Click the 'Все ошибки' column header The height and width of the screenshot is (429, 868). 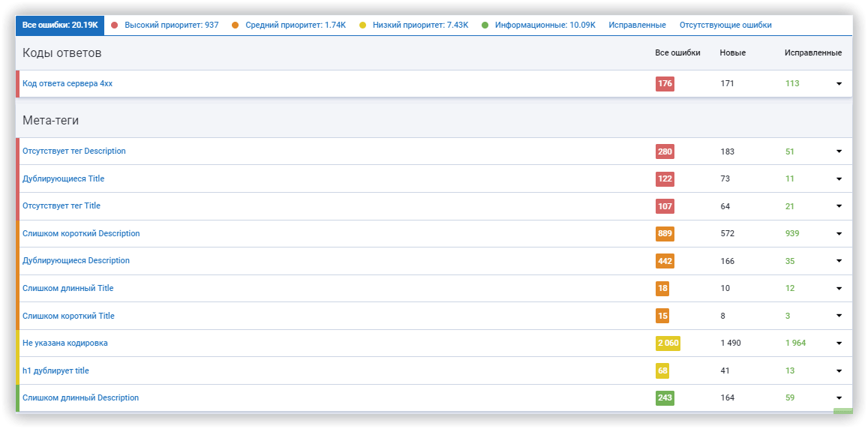point(677,52)
